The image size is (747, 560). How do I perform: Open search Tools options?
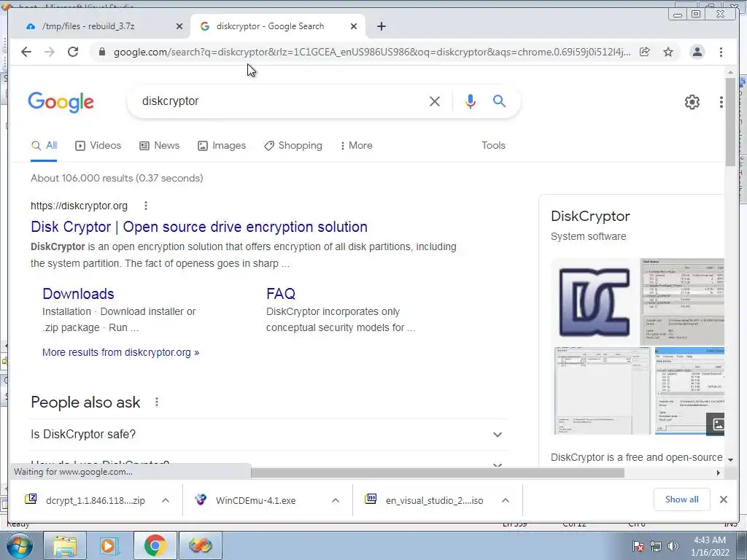click(x=493, y=146)
